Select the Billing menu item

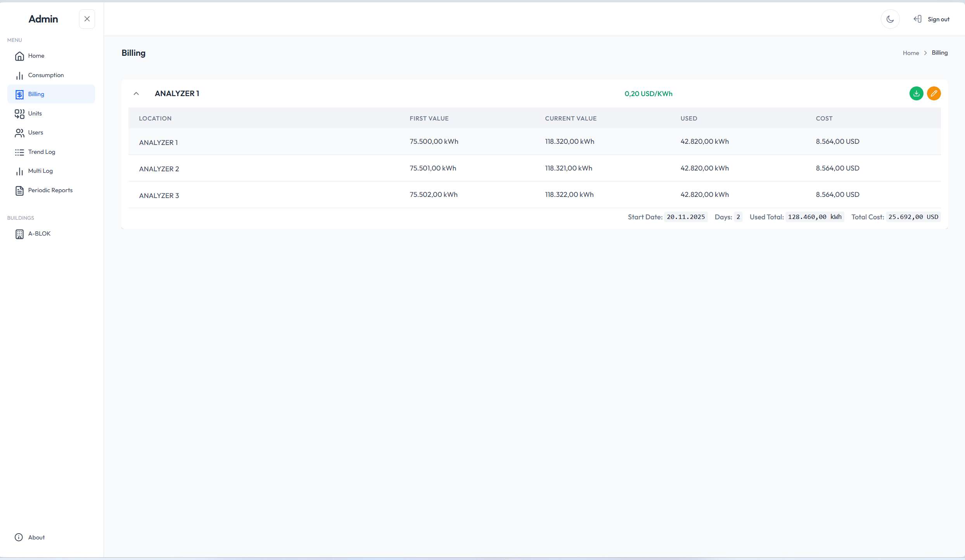click(36, 94)
